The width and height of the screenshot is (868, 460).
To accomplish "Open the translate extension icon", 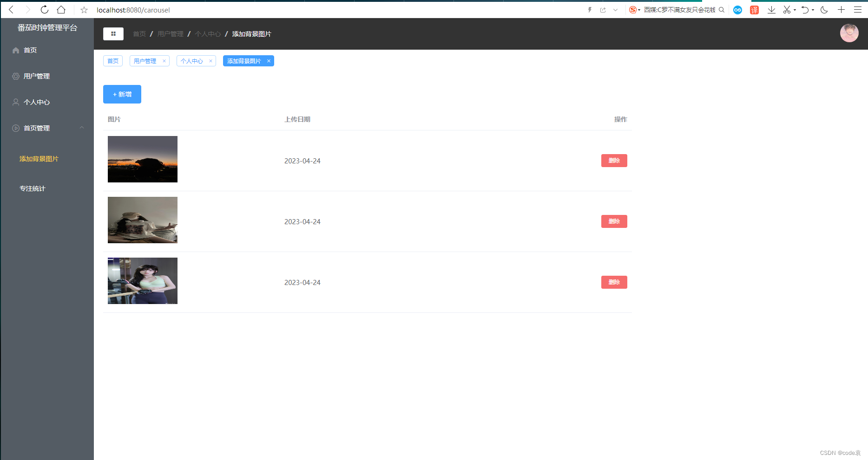I will coord(755,10).
